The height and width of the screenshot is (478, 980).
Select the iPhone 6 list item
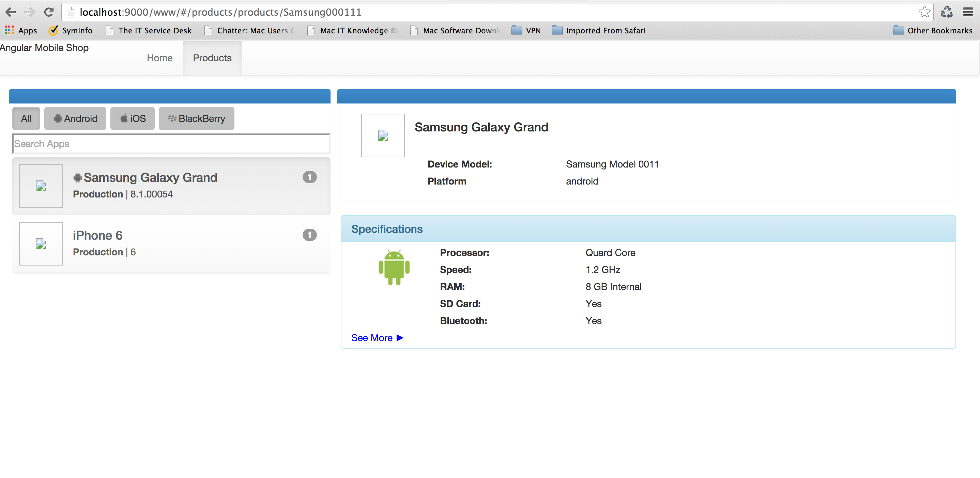[x=171, y=244]
